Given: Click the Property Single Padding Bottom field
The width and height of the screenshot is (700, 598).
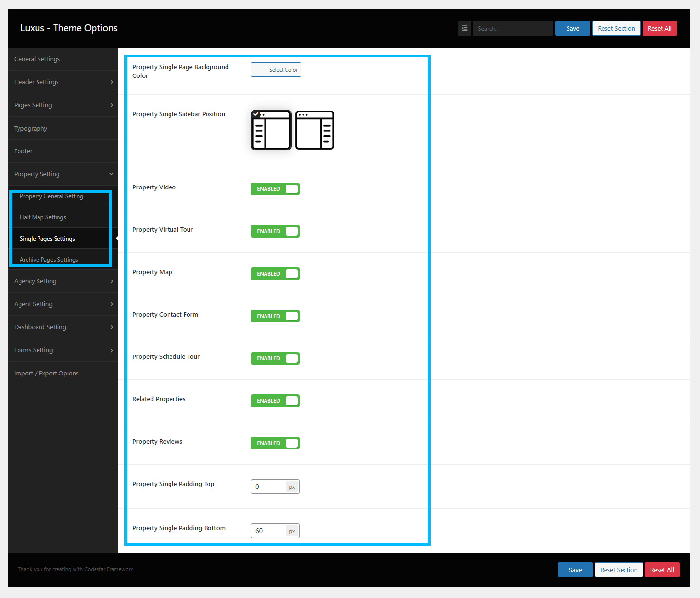Looking at the screenshot, I should 268,531.
